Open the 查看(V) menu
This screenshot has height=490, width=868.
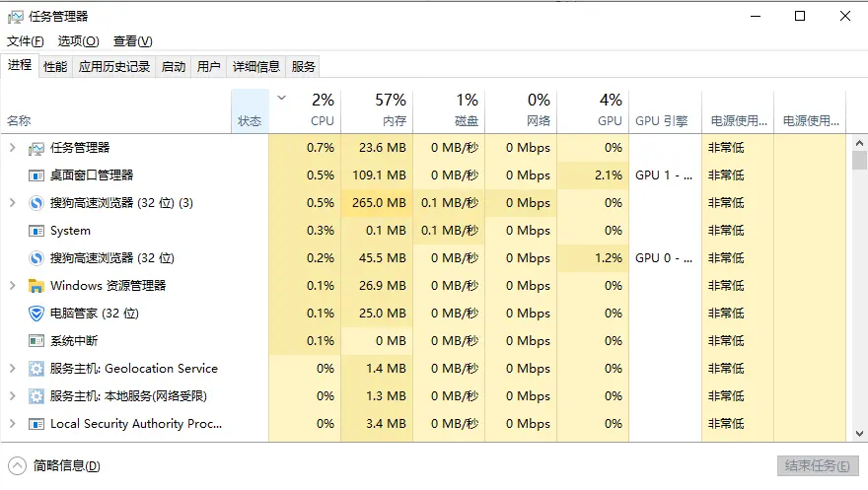click(132, 41)
